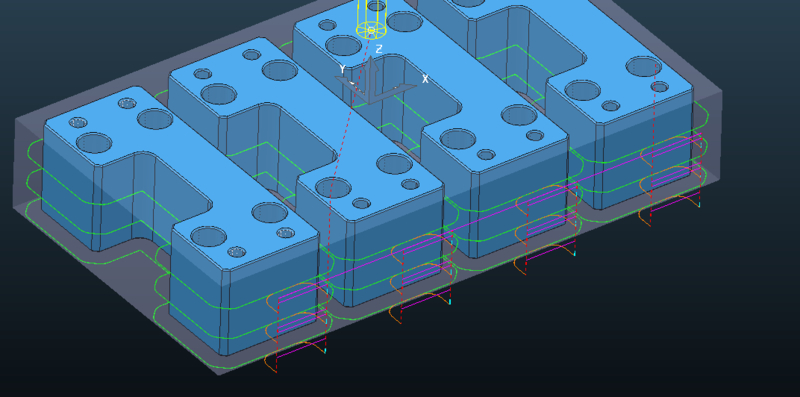Pick the cyan end marker at bottom-left toolpath
Image resolution: width=800 pixels, height=397 pixels.
(325, 351)
